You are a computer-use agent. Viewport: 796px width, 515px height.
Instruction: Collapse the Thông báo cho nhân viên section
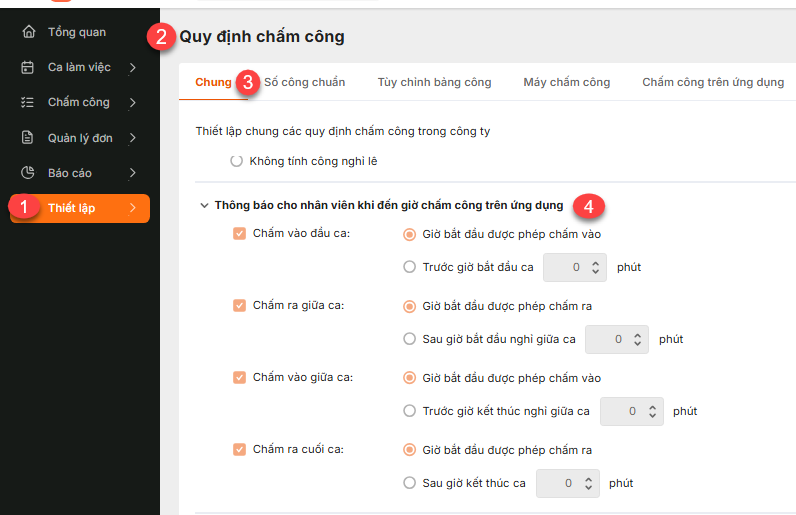(204, 206)
